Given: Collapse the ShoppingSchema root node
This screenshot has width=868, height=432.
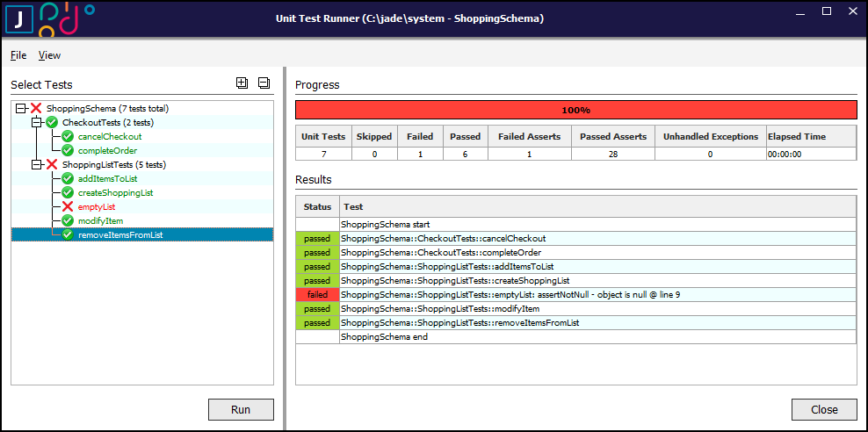Looking at the screenshot, I should (21, 108).
